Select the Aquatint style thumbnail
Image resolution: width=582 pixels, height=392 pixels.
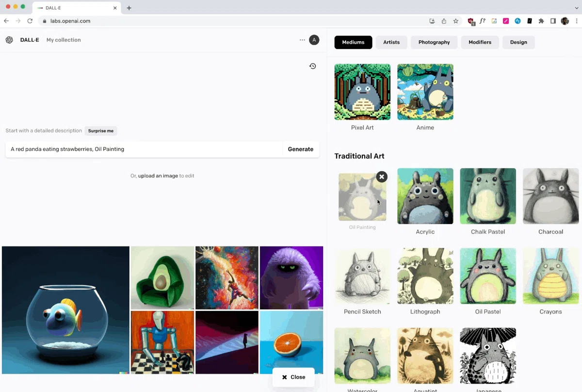coord(425,356)
